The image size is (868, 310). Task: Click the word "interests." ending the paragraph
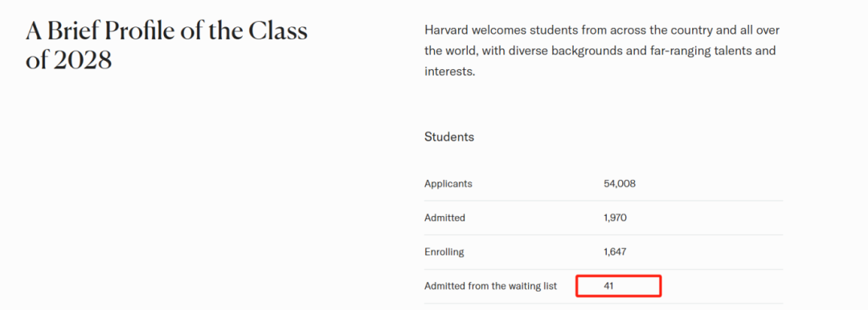coord(449,71)
